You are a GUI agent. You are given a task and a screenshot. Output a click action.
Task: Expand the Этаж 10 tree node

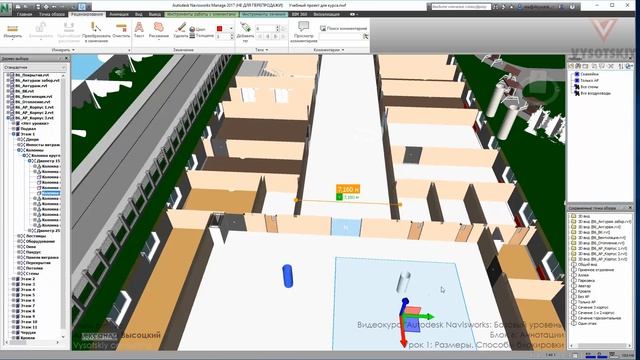[x=13, y=322]
